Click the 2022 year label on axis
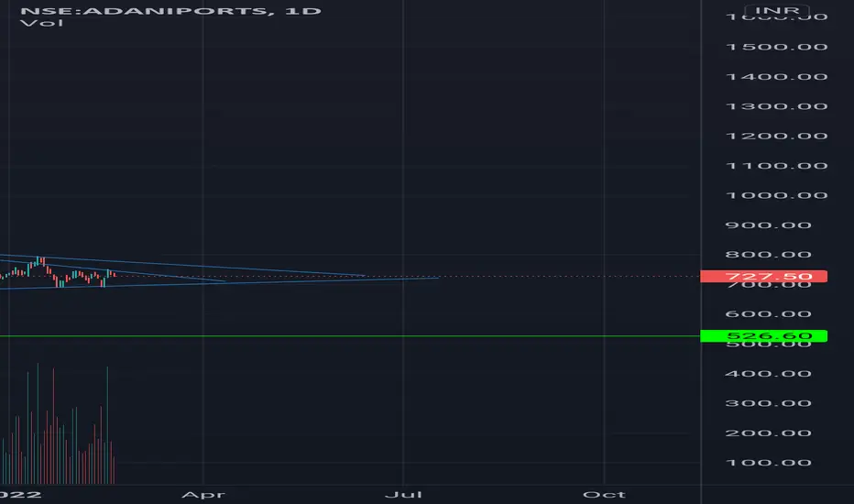 tap(21, 494)
